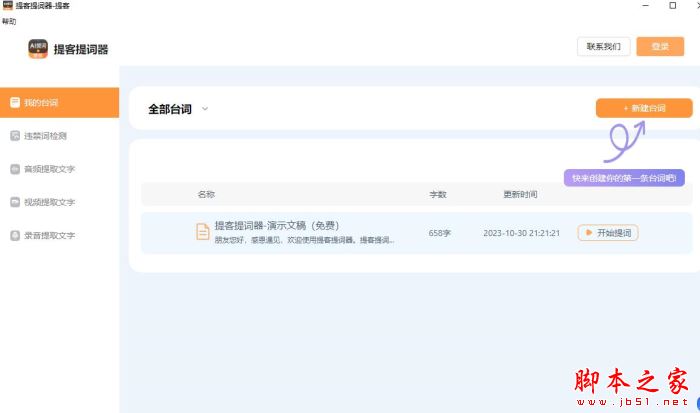Viewport: 700px width, 413px height.
Task: Click the 全部台词 heading
Action: pos(170,109)
